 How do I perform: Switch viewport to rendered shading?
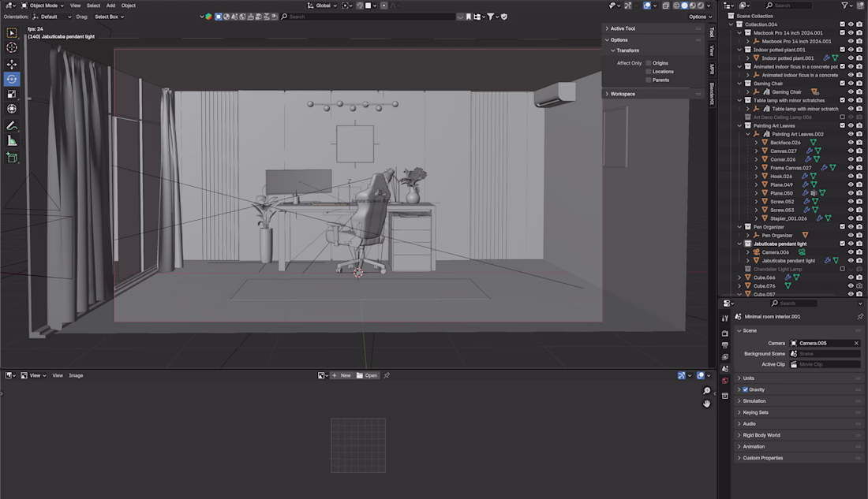700,6
